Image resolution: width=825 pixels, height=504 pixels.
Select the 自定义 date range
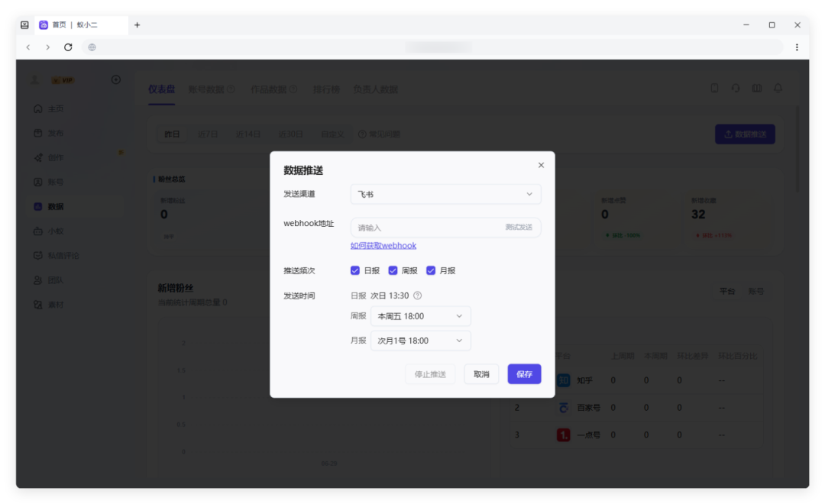(x=332, y=134)
